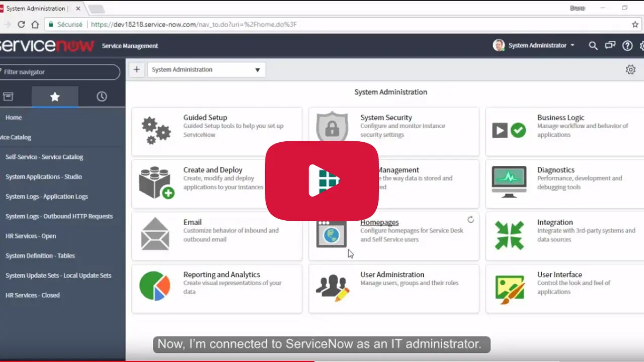Image resolution: width=644 pixels, height=362 pixels.
Task: Go to the browser home page
Action: 35,24
